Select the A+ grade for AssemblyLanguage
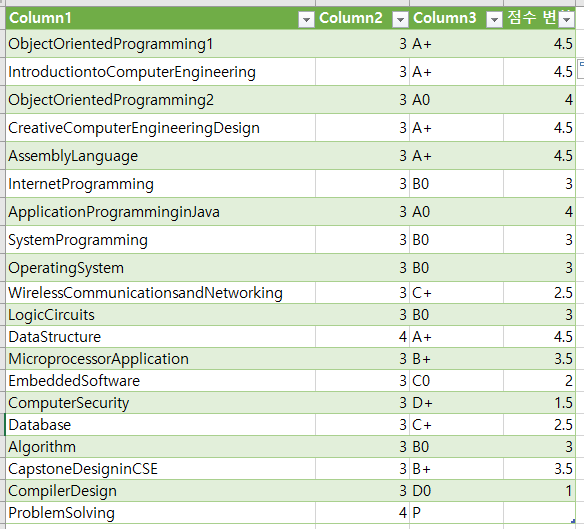This screenshot has width=584, height=529. click(456, 156)
